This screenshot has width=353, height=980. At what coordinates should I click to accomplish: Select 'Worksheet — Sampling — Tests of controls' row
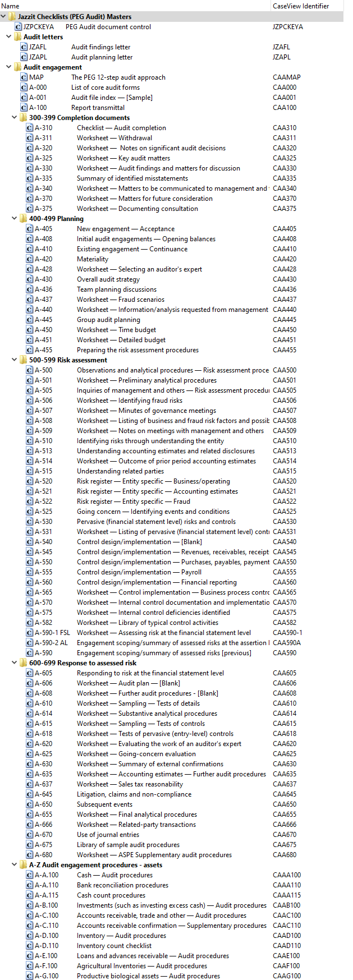pyautogui.click(x=172, y=724)
